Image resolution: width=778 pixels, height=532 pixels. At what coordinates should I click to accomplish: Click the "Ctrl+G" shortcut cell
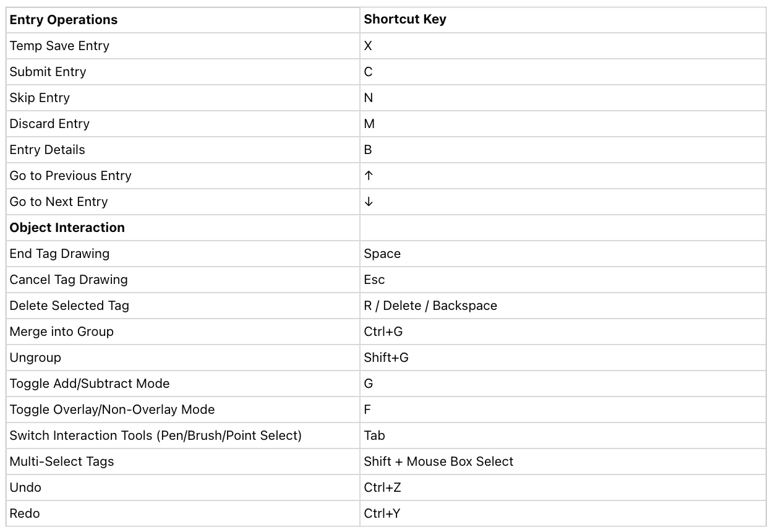click(383, 332)
